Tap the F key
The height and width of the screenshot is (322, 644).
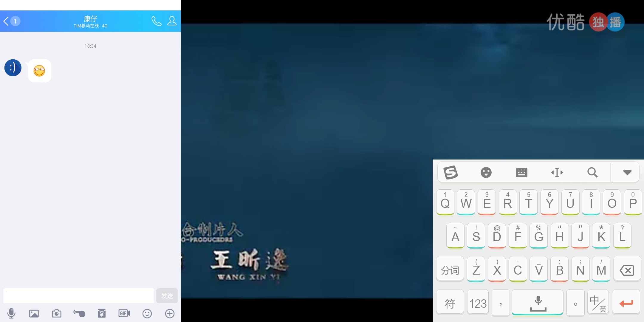click(518, 235)
